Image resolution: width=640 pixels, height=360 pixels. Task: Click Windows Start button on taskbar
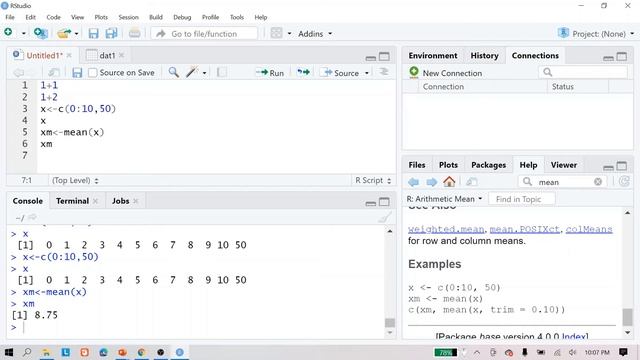pyautogui.click(x=9, y=352)
